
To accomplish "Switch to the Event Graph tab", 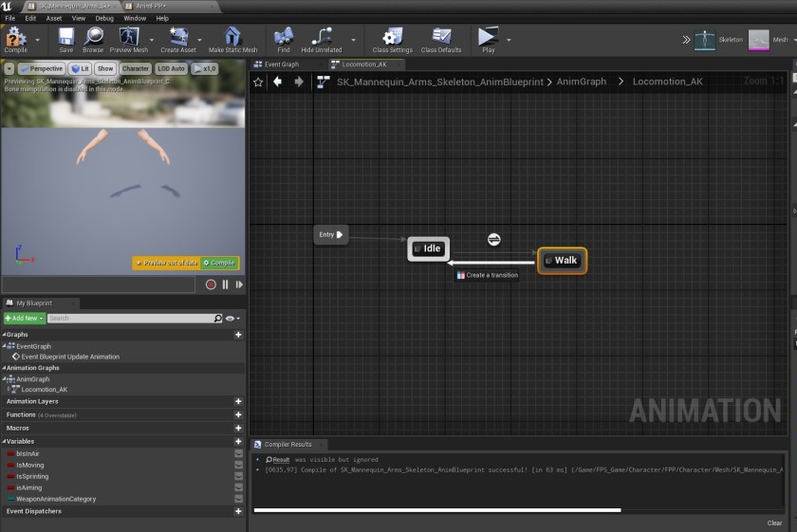I will click(281, 64).
